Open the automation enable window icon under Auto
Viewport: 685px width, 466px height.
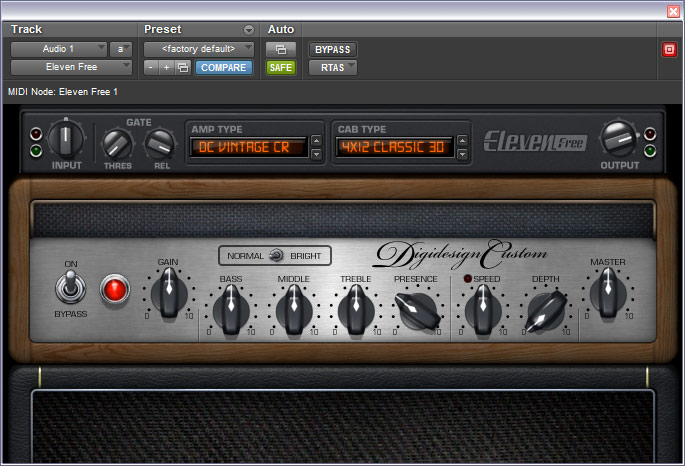point(280,49)
